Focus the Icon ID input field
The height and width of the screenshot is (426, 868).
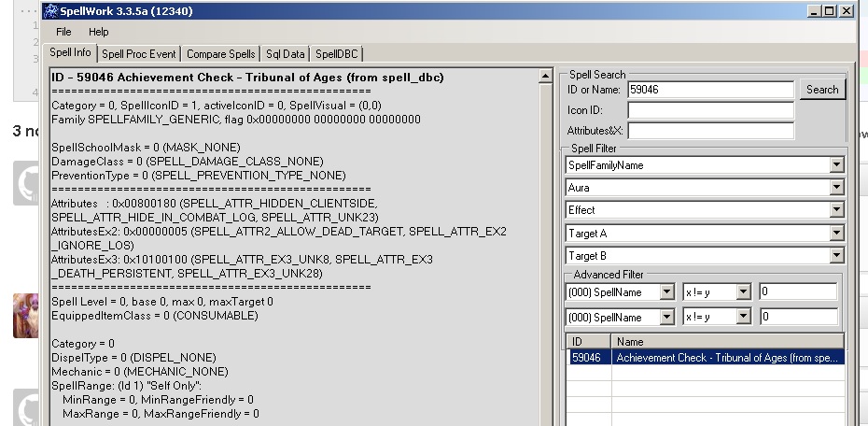711,110
